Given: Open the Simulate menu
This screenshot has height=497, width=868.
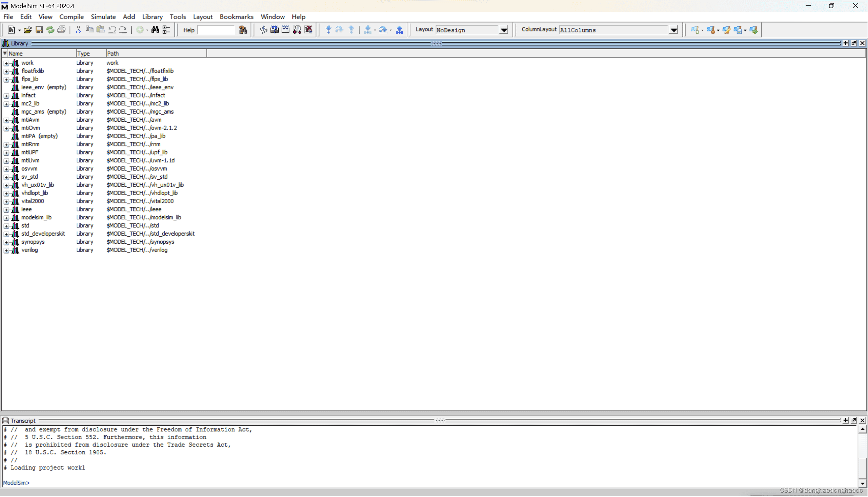Looking at the screenshot, I should tap(103, 17).
